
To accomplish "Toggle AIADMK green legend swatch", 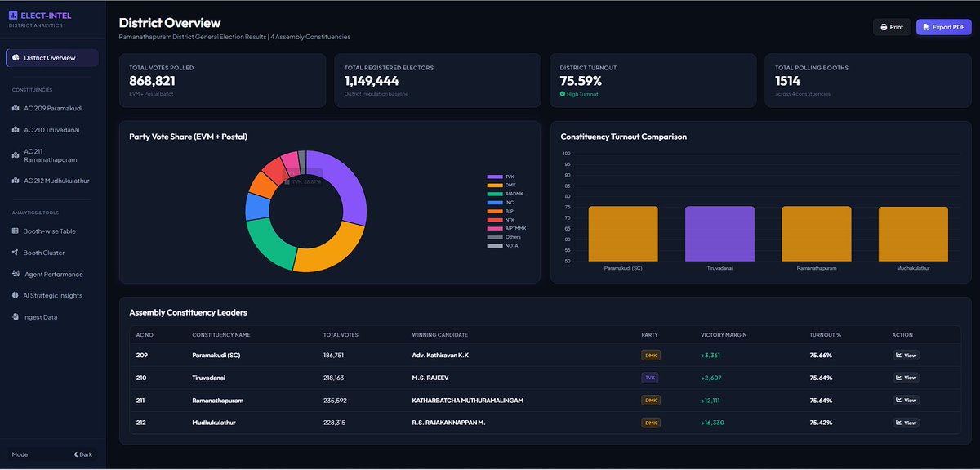I will pos(494,194).
